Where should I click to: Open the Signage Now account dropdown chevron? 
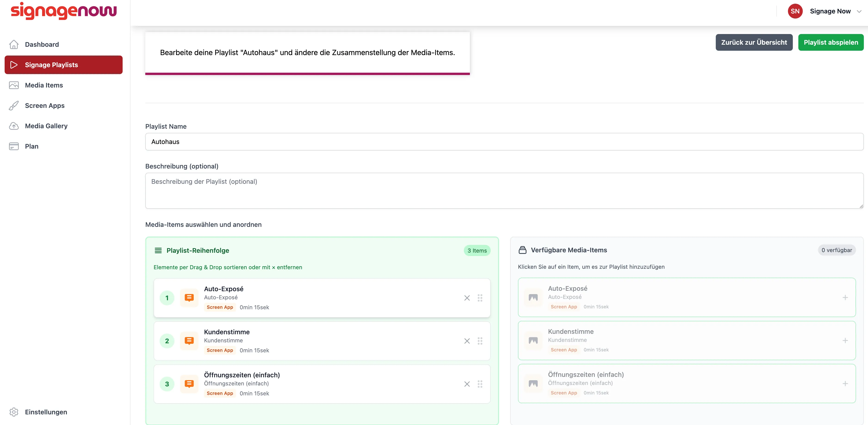pos(859,12)
